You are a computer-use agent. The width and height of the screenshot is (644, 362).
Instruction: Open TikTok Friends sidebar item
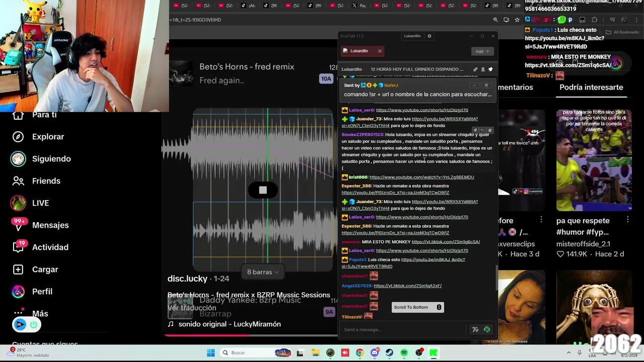[x=36, y=181]
